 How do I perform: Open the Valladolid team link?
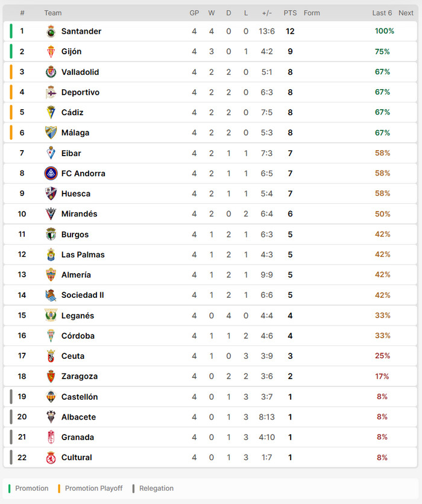(x=80, y=72)
